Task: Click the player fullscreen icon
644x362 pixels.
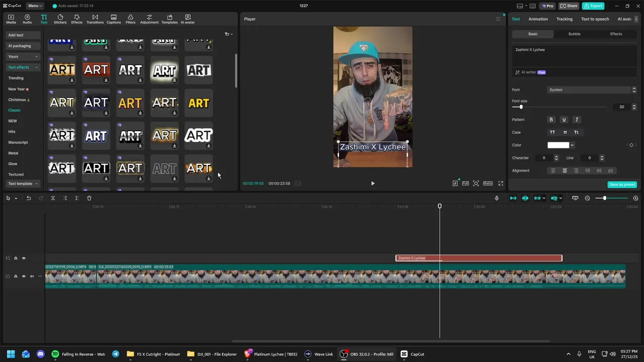Action: click(501, 184)
